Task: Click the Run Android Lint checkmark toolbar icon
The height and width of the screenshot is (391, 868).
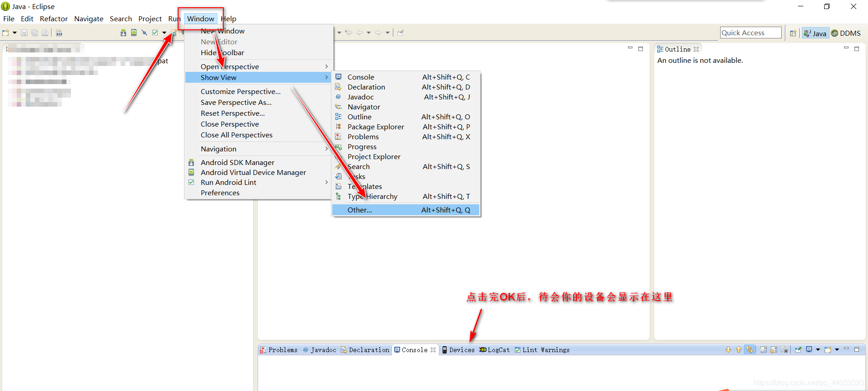Action: (x=155, y=33)
